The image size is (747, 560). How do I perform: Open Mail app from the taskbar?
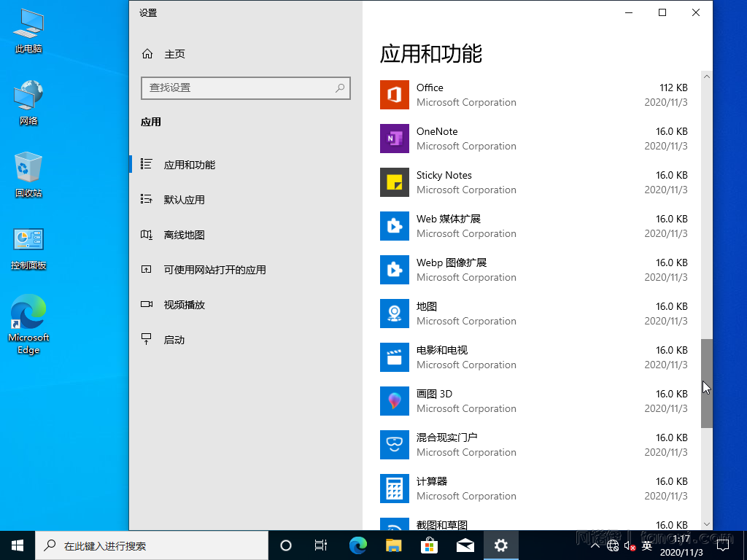click(x=465, y=545)
